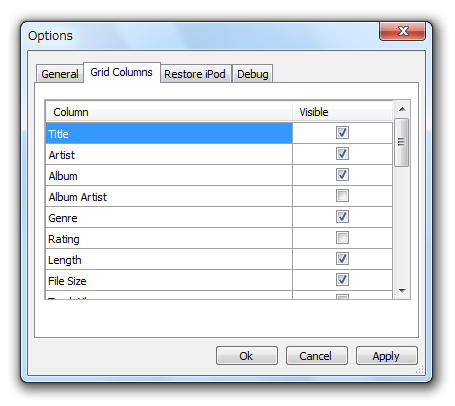Enable the Rating visible checkbox

342,238
